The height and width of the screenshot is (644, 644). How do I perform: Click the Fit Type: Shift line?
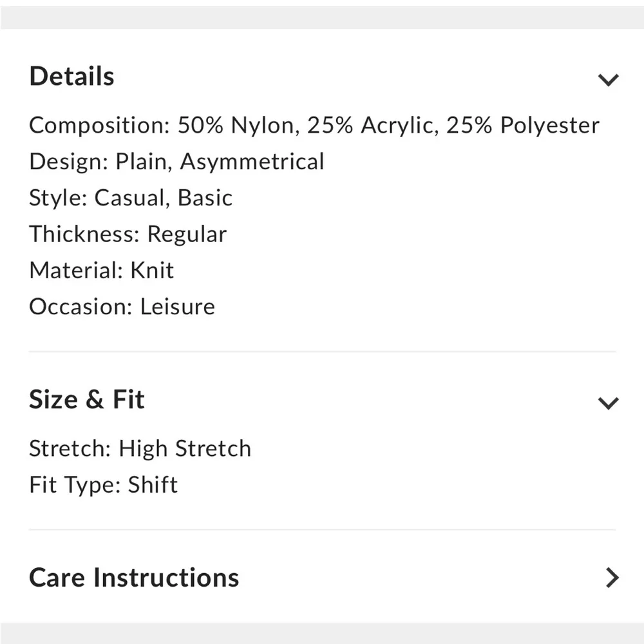point(103,484)
